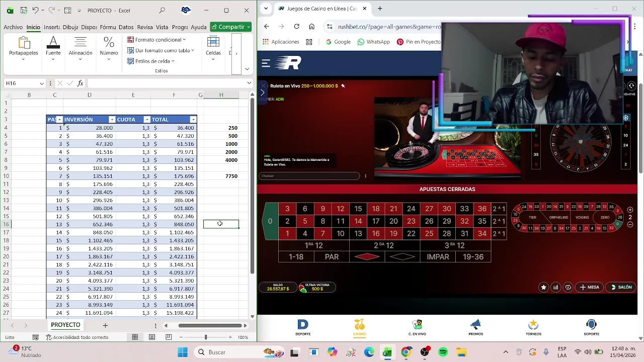Click the rushbet.co address bar
The width and height of the screenshot is (644, 362).
(x=389, y=27)
